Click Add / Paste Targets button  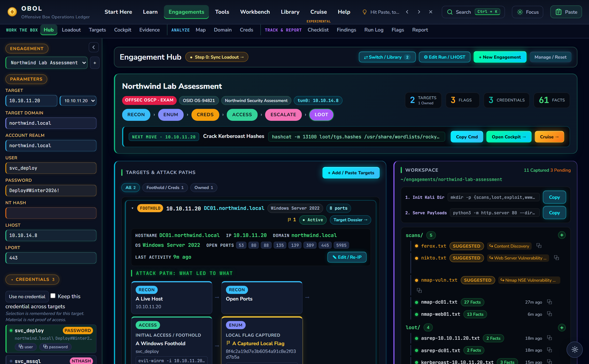pyautogui.click(x=351, y=173)
